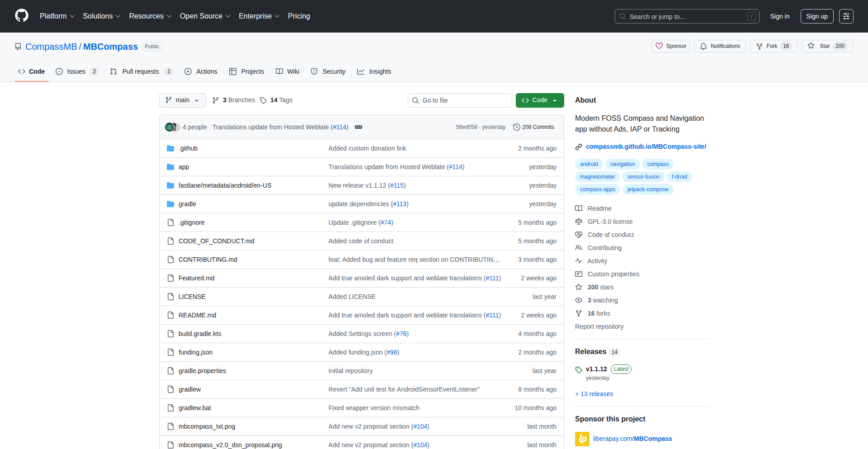Expand the Platform menu
This screenshot has height=449, width=868.
[x=57, y=16]
